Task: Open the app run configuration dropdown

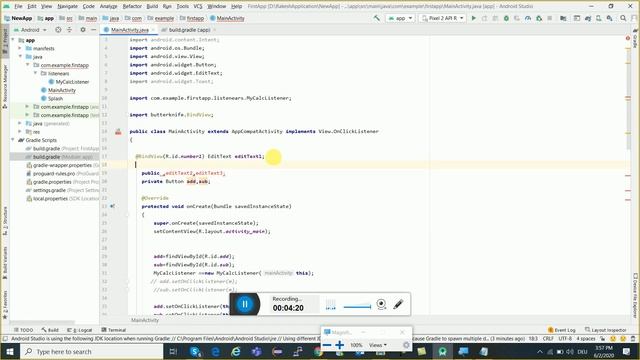Action: tap(400, 18)
